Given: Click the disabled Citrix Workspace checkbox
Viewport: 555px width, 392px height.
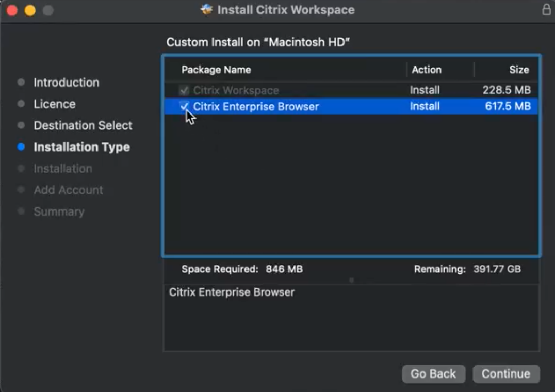Looking at the screenshot, I should [x=184, y=90].
